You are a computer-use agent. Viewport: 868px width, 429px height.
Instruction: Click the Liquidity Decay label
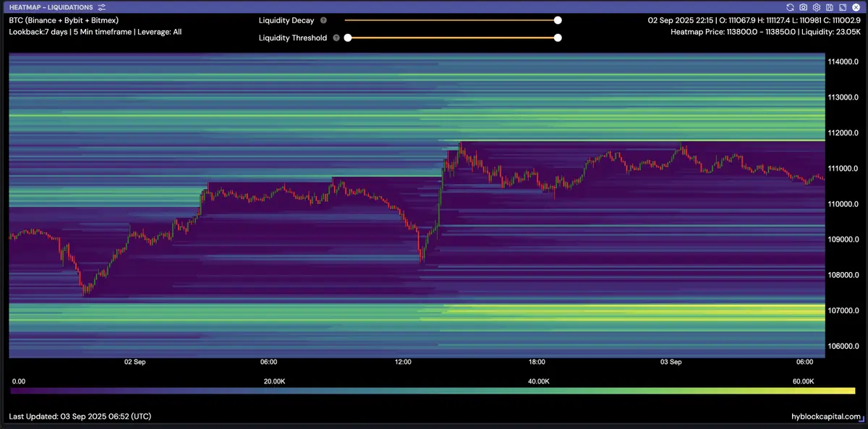(x=286, y=21)
